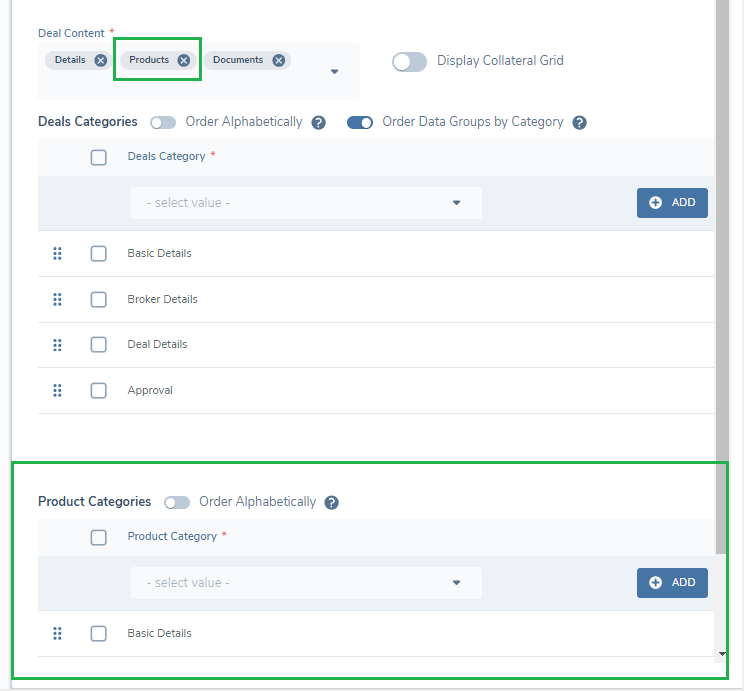744x691 pixels.
Task: Enable the Display Collateral Grid toggle
Action: (409, 61)
